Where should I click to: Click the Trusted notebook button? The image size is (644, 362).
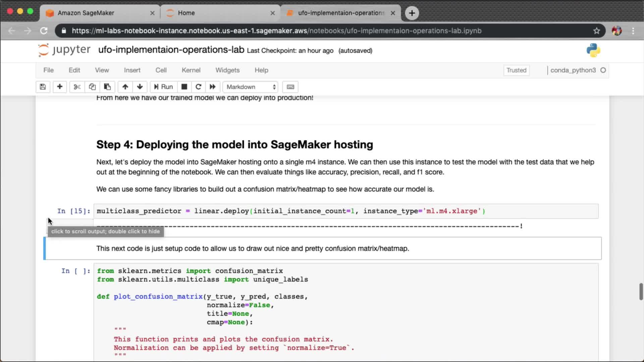click(x=516, y=70)
